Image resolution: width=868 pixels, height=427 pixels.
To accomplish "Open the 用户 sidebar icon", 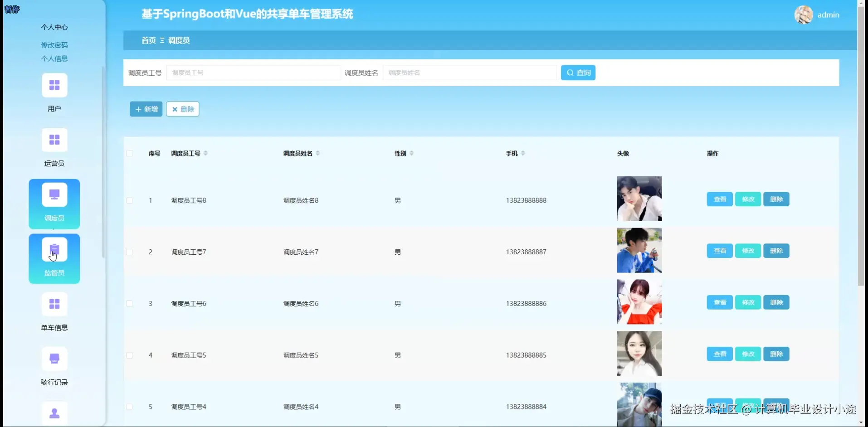I will 54,85.
